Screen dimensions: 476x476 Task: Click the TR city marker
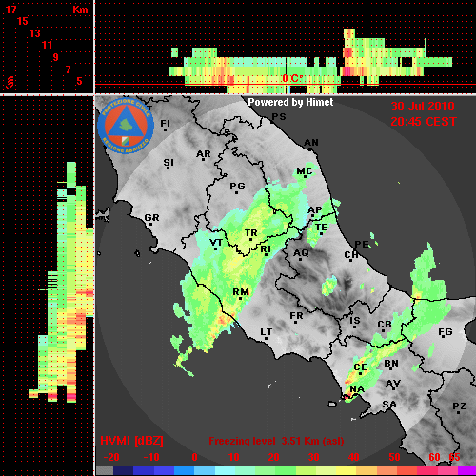point(250,239)
